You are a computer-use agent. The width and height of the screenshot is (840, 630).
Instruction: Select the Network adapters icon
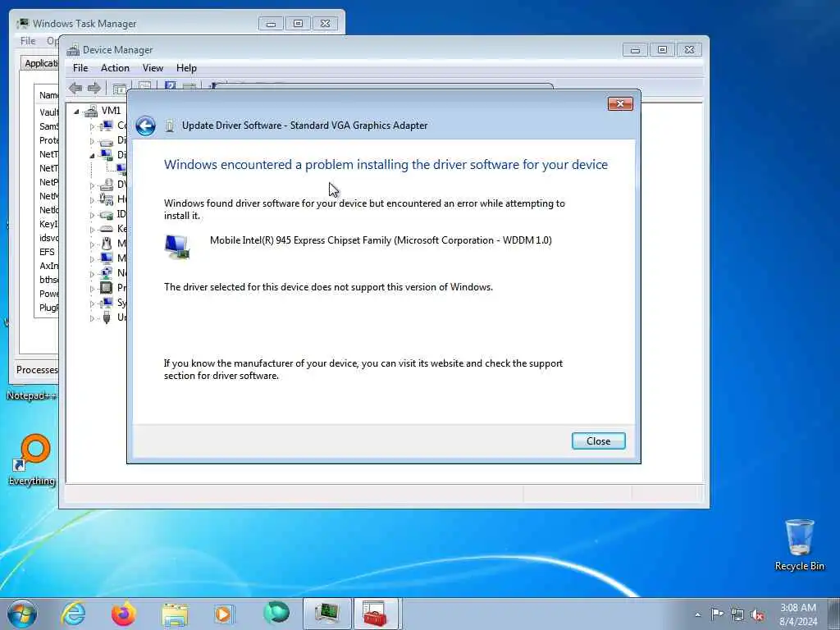pos(107,272)
